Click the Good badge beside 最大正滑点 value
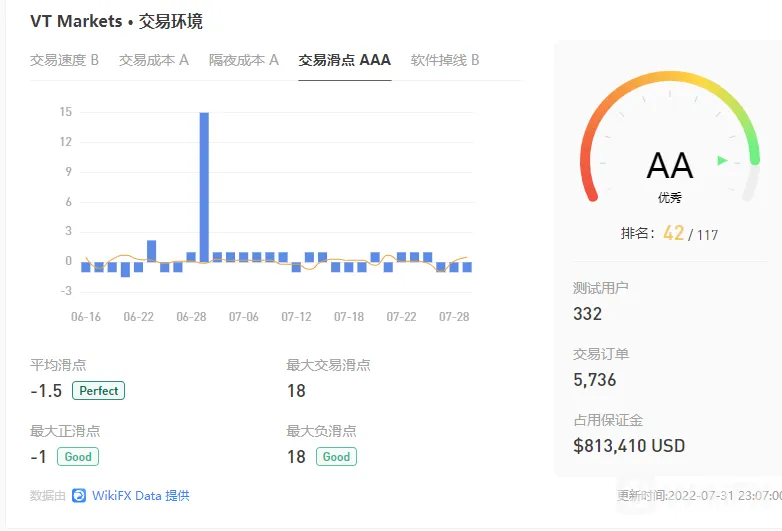 pyautogui.click(x=78, y=457)
